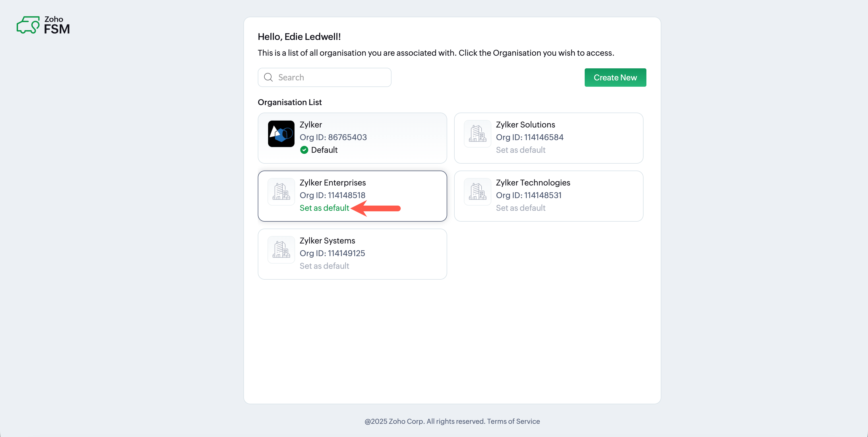Set Zylker Systems as default

pos(324,266)
